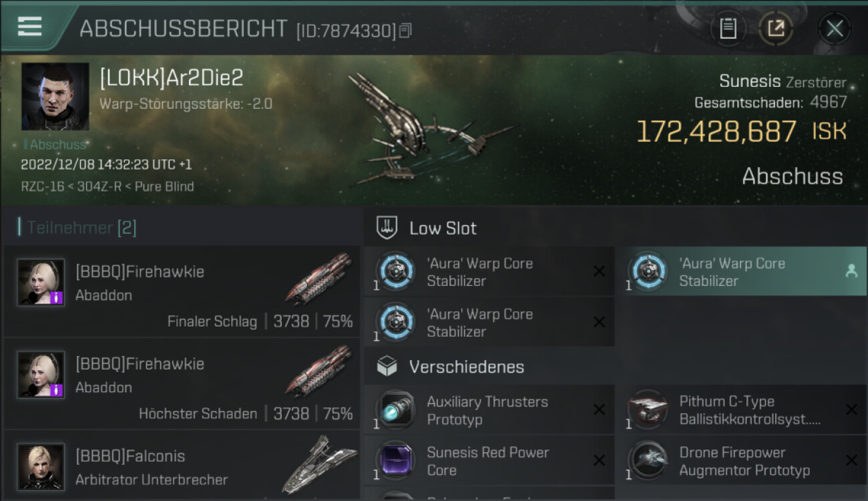Open the hamburger menu button
This screenshot has width=868, height=501.
tap(31, 27)
